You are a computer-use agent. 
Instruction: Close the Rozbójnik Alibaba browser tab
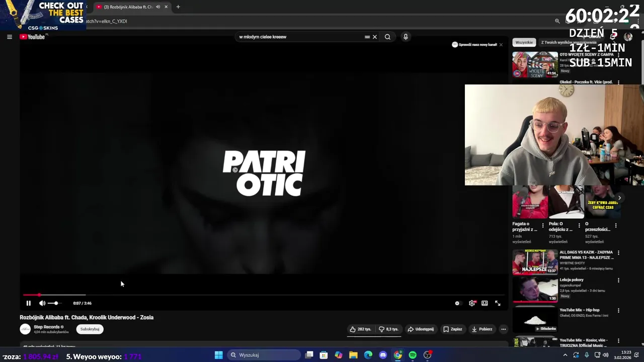click(x=166, y=7)
